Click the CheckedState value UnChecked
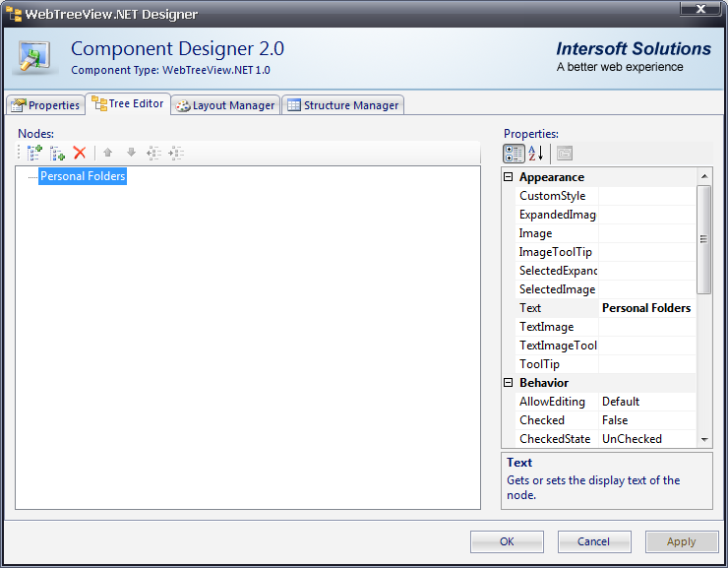This screenshot has height=568, width=728. 647,439
